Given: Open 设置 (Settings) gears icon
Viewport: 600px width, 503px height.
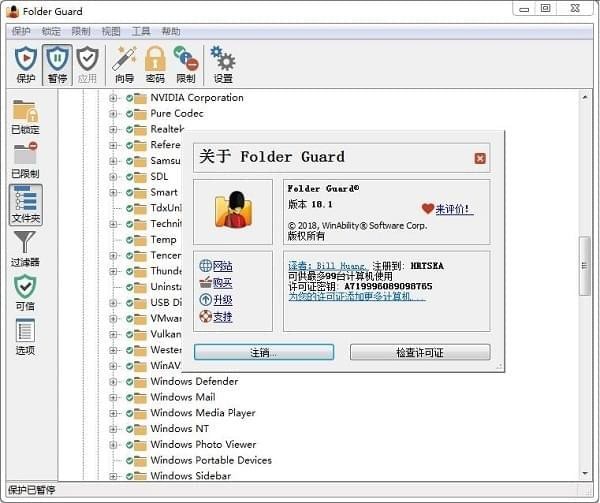Looking at the screenshot, I should (223, 60).
